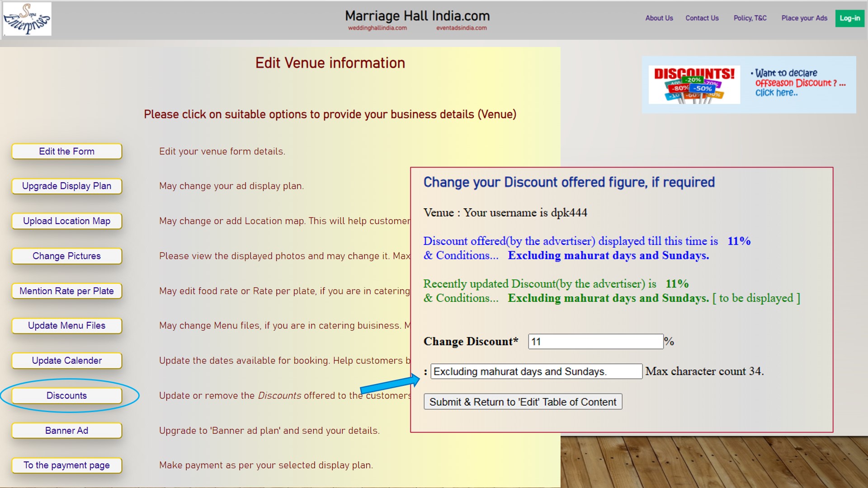Click the discount conditions text field
This screenshot has width=868, height=488.
[x=536, y=371]
